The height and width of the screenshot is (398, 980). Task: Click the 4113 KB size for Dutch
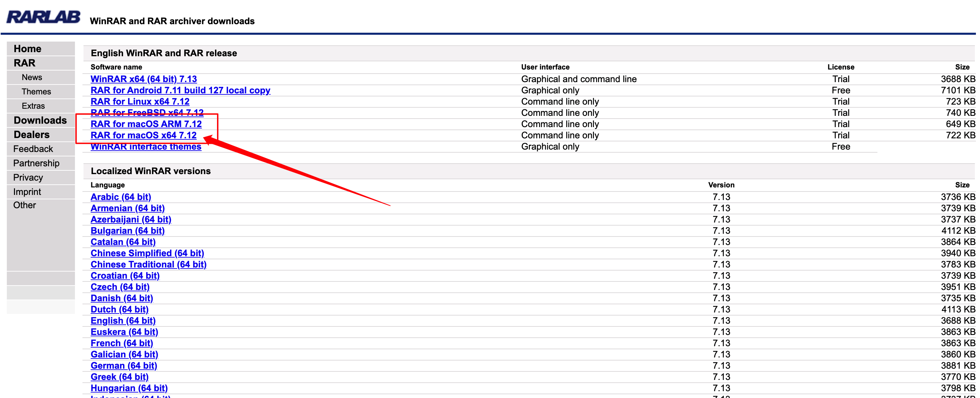coord(958,310)
